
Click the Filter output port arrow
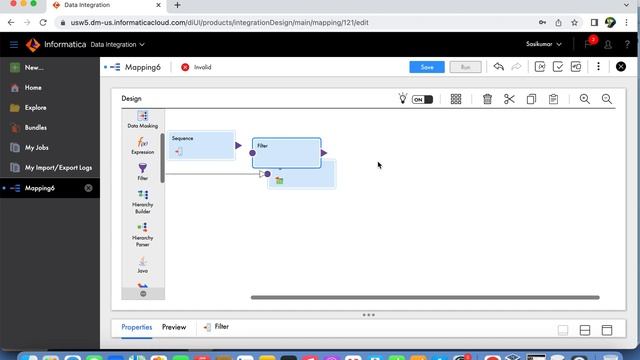[324, 153]
